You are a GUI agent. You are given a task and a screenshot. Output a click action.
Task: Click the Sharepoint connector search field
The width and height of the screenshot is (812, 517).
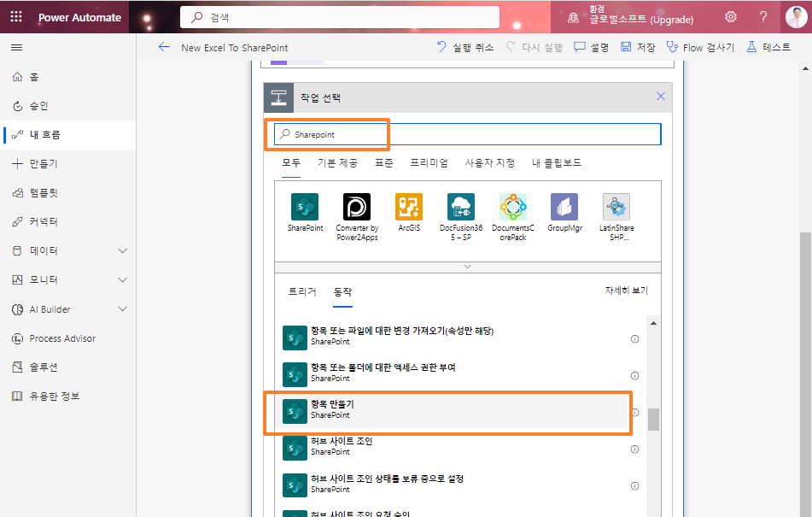point(468,134)
